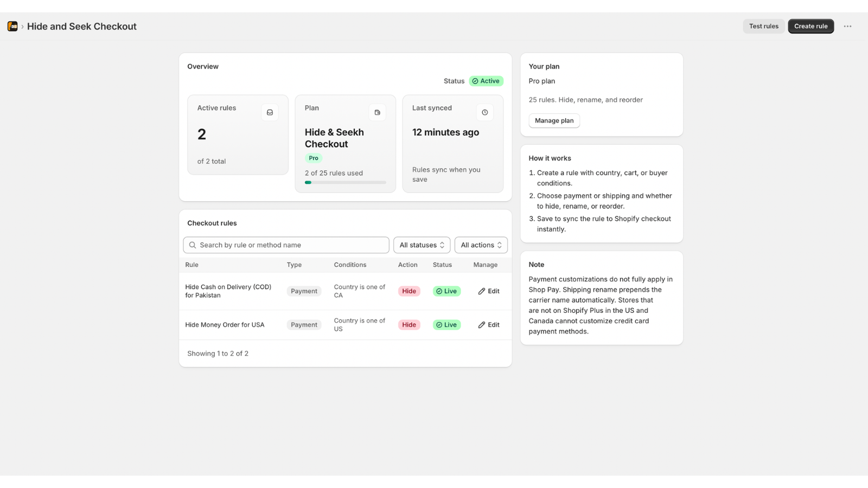The height and width of the screenshot is (488, 868).
Task: Toggle Live status of Money Order USA rule
Action: click(x=446, y=325)
